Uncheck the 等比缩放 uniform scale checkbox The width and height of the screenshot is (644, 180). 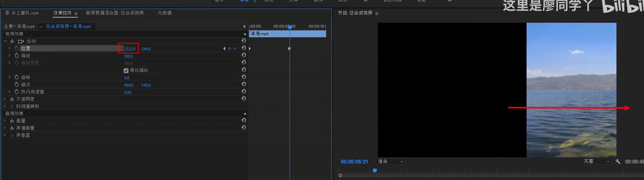126,70
